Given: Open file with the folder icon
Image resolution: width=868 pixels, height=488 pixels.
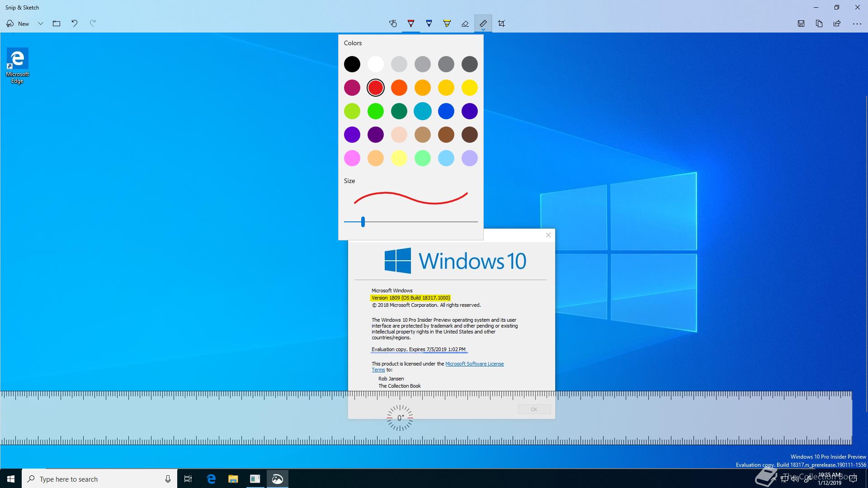Looking at the screenshot, I should pos(57,23).
